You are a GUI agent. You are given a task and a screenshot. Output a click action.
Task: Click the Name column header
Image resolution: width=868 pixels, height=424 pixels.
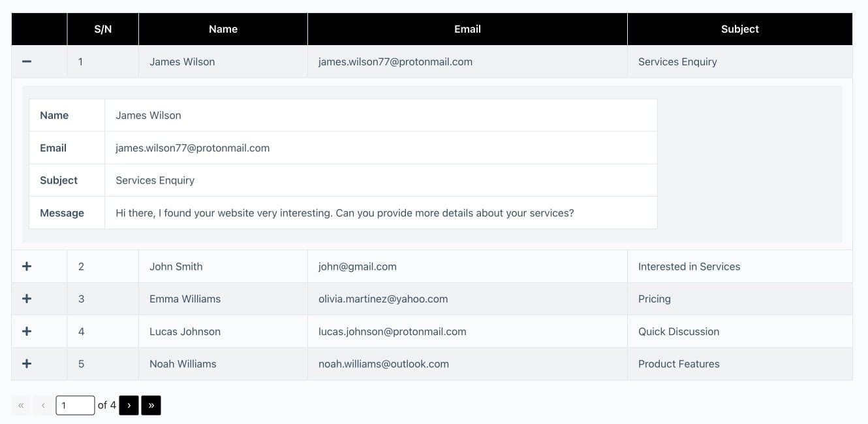click(223, 29)
